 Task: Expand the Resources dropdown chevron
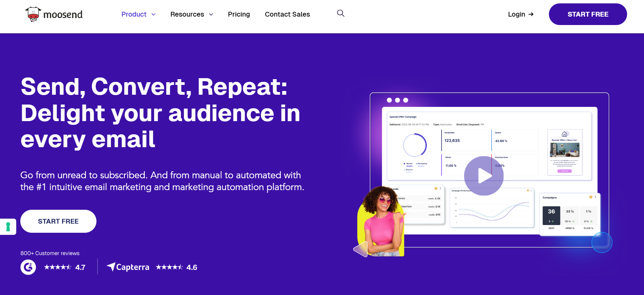click(x=211, y=15)
